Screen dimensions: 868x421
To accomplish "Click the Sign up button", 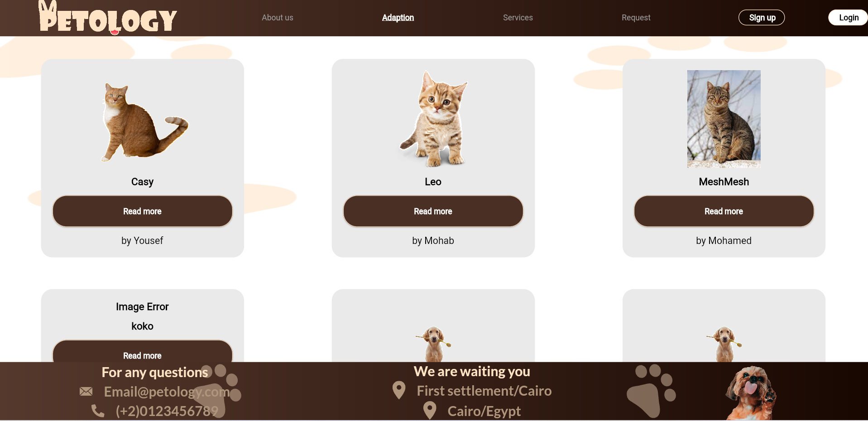I will pos(762,18).
